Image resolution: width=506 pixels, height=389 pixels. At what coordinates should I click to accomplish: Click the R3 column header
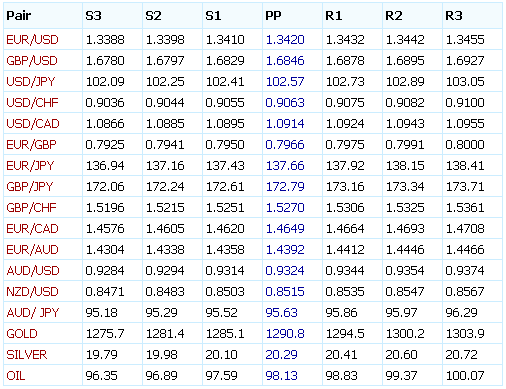pyautogui.click(x=454, y=16)
